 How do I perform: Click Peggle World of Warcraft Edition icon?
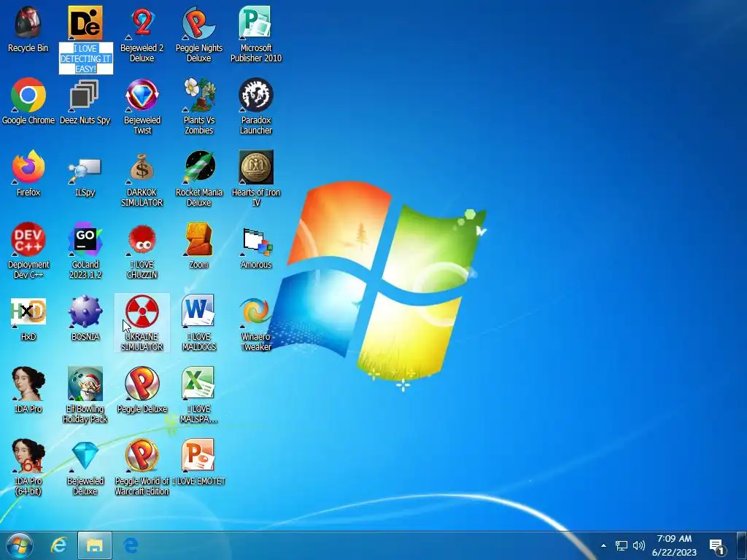click(142, 456)
